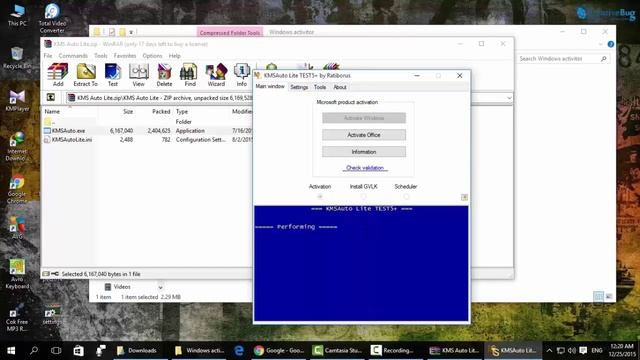
Task: Click the Delete icon in WinRAR toolbar
Action: [x=164, y=75]
